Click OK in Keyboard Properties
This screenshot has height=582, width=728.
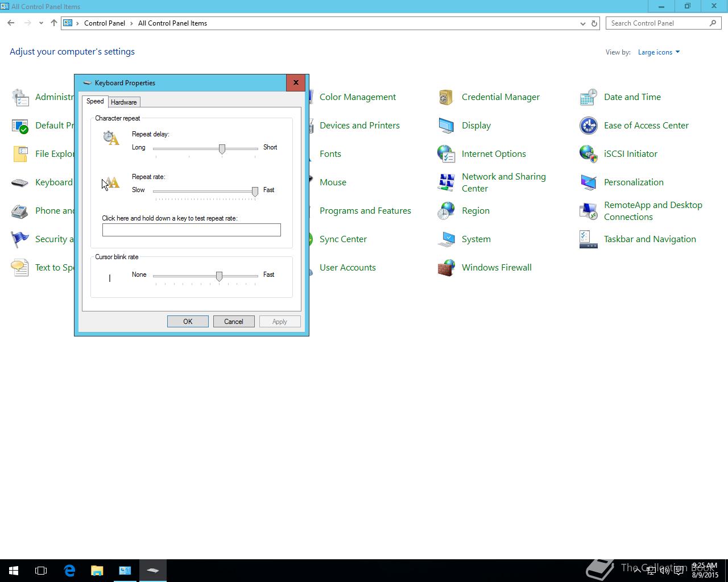pyautogui.click(x=188, y=322)
